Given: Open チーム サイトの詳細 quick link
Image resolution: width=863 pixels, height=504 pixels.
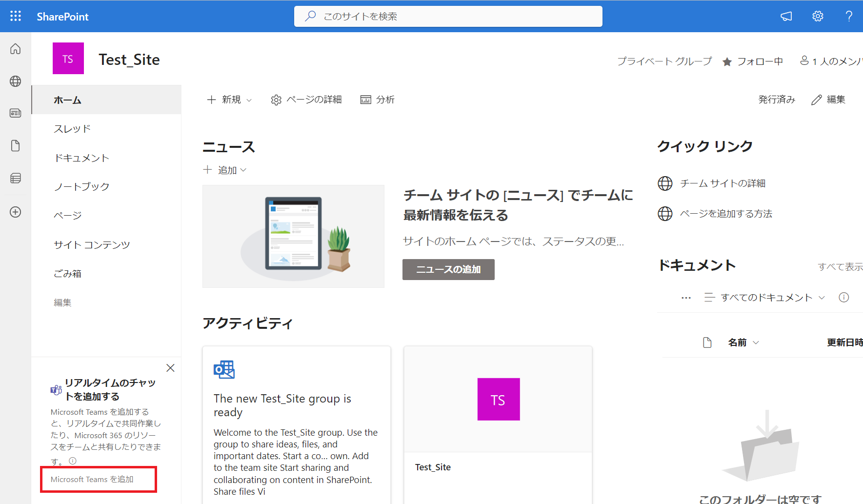Looking at the screenshot, I should coord(723,183).
